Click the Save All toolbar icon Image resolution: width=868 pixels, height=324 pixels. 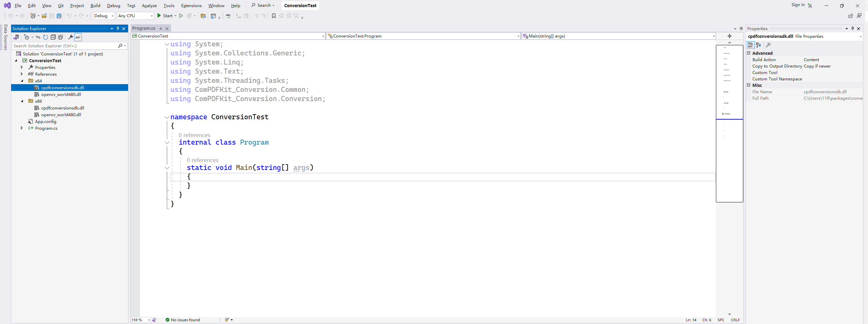tap(59, 16)
